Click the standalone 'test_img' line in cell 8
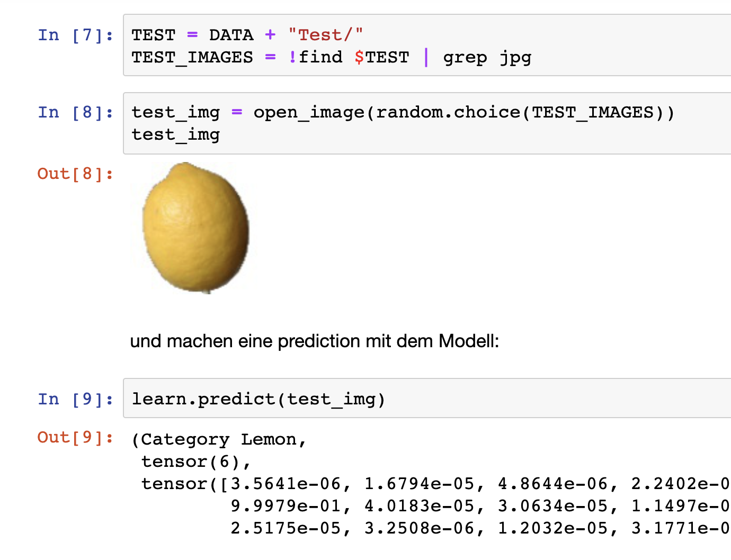731x560 pixels. click(x=176, y=135)
